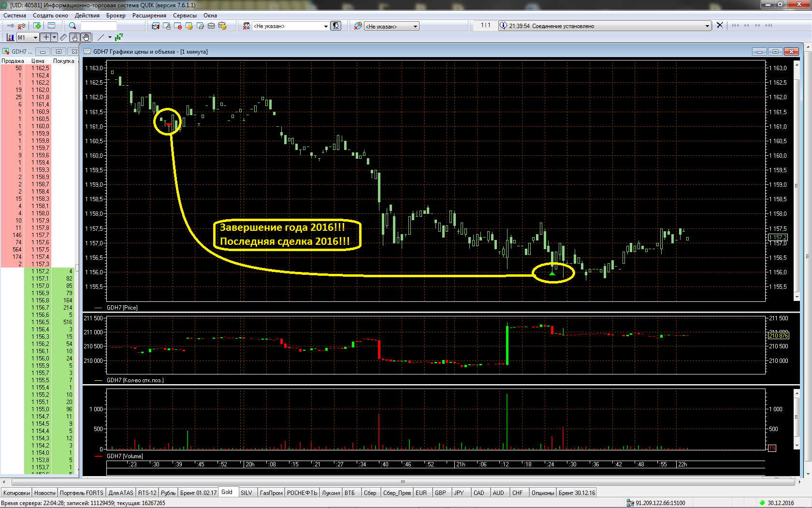Open the second <Не указан> dropdown near pie icon
The width and height of the screenshot is (812, 508).
(416, 27)
